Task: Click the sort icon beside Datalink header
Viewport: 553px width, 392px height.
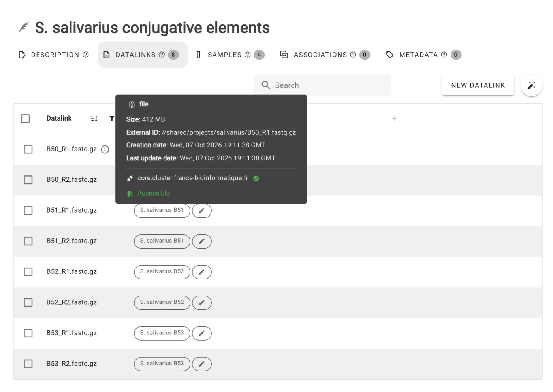Action: [94, 119]
